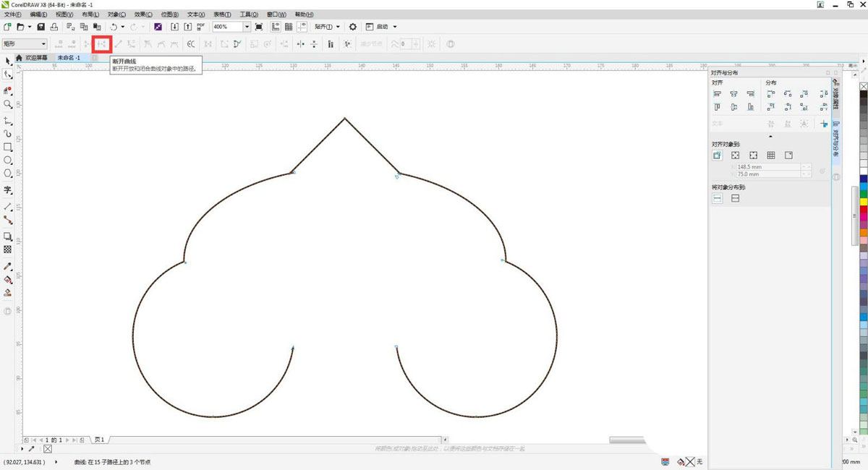Open the 对象 menu in menu bar
Image resolution: width=868 pixels, height=470 pixels.
pos(116,14)
